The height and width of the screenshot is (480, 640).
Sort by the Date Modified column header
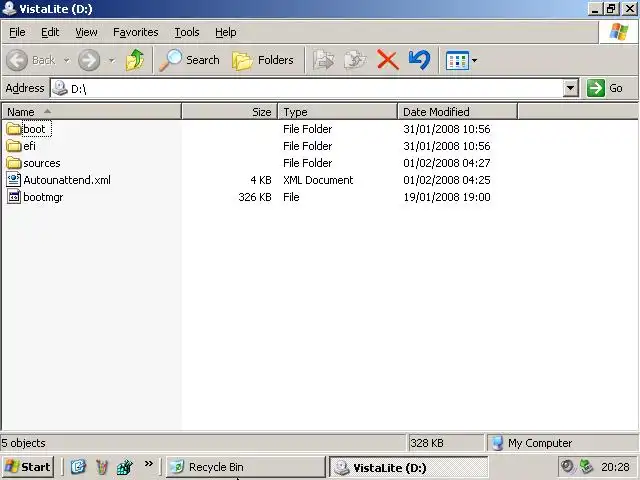click(x=457, y=111)
